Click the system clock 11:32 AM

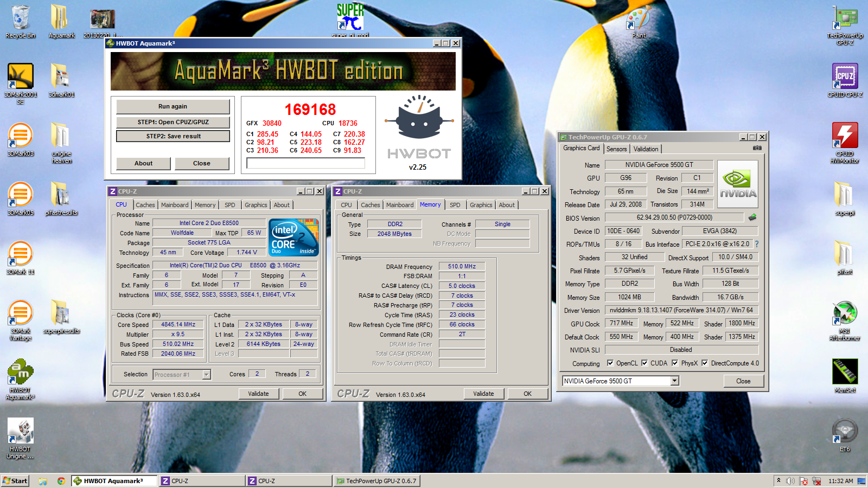(840, 481)
